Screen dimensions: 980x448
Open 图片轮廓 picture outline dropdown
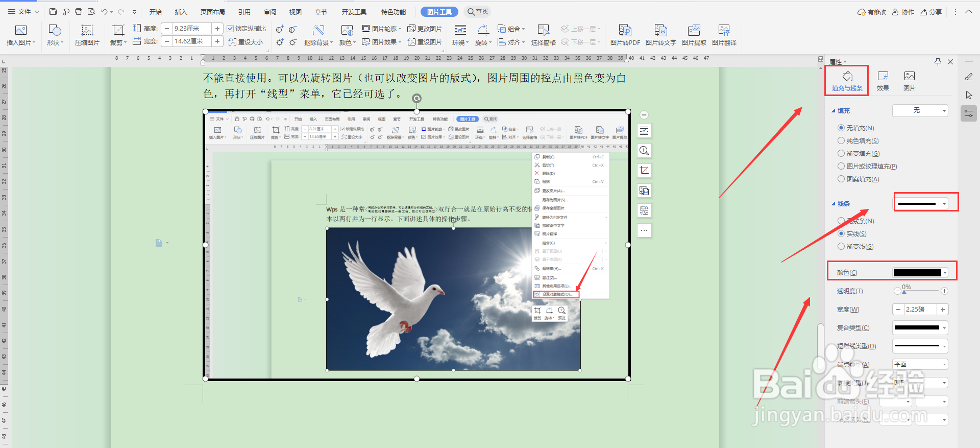[382, 29]
